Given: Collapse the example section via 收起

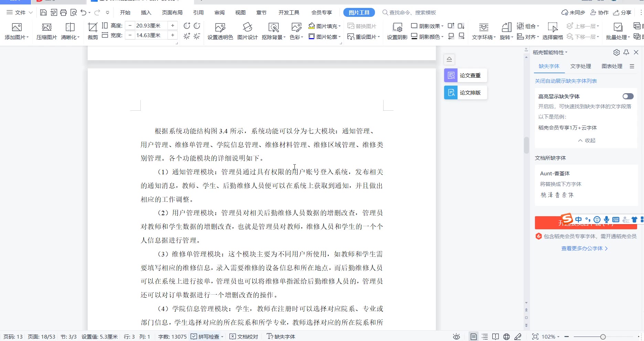Looking at the screenshot, I should (587, 140).
